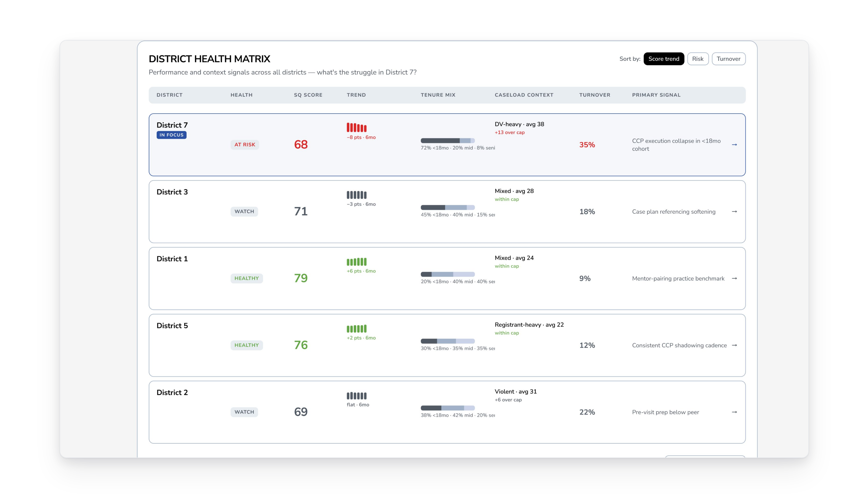Click the TREND column header

[x=356, y=95]
